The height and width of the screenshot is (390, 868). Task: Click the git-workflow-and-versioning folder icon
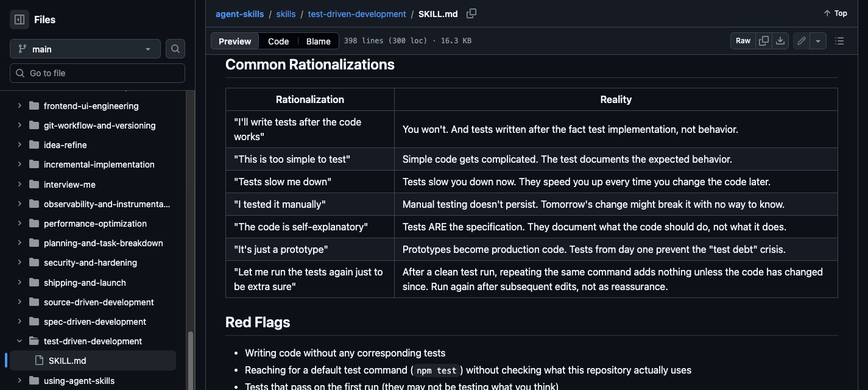click(34, 126)
